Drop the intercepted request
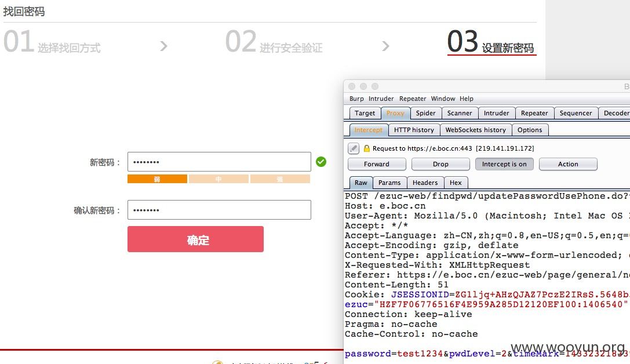Viewport: 630px width, 364px height. [x=440, y=164]
